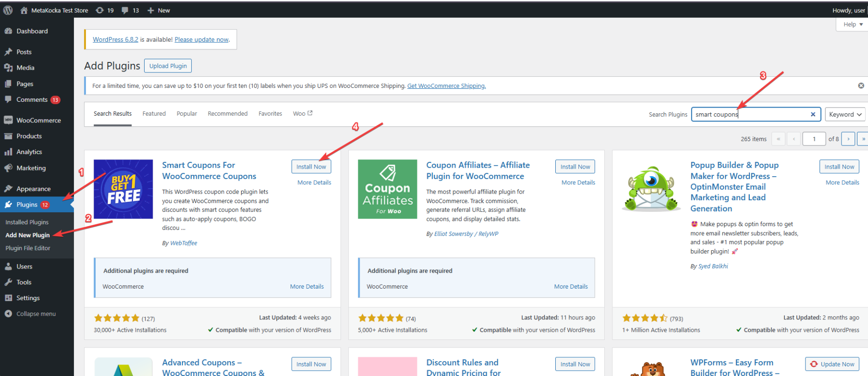Click the WordPress 6.8.2 link
Viewport: 868px width, 376px height.
point(115,39)
